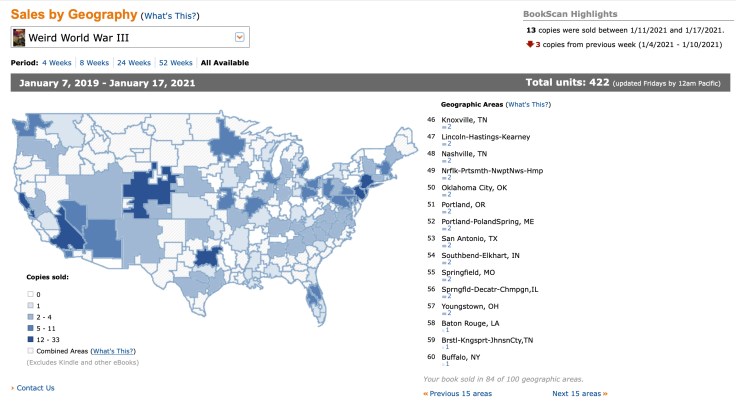Open the Contact Us link
The height and width of the screenshot is (408, 736).
(35, 387)
